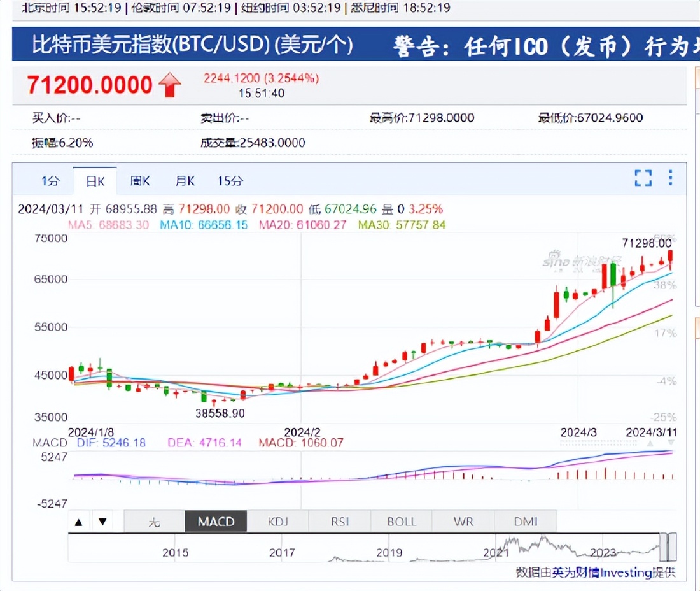The image size is (700, 591).
Task: Open the 周K weekly chart tab
Action: click(x=139, y=181)
